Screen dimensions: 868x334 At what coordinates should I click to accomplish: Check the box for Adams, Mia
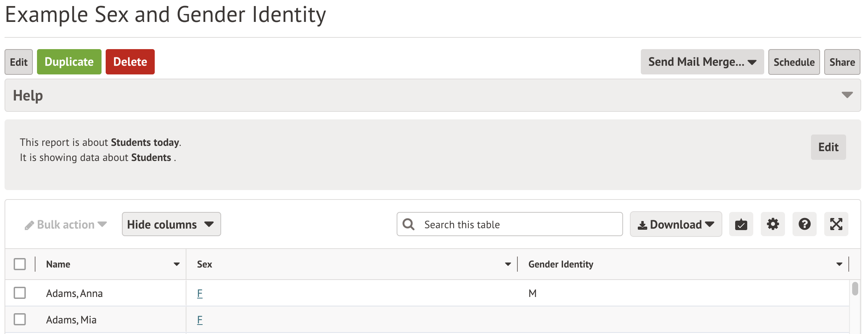pyautogui.click(x=20, y=319)
